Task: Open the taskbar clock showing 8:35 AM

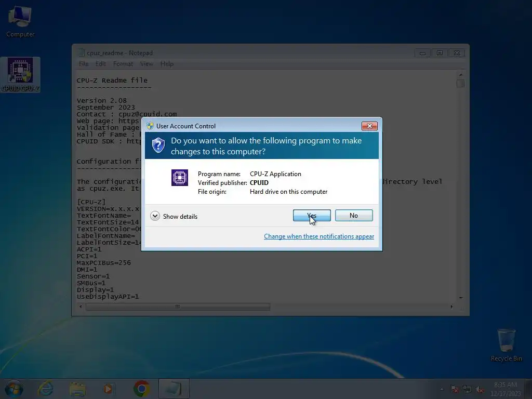Action: (506, 389)
